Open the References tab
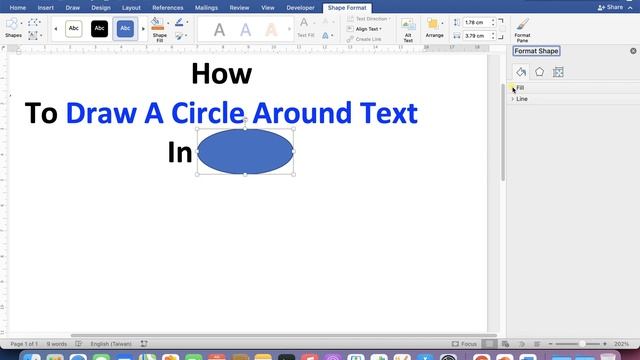 click(x=168, y=8)
